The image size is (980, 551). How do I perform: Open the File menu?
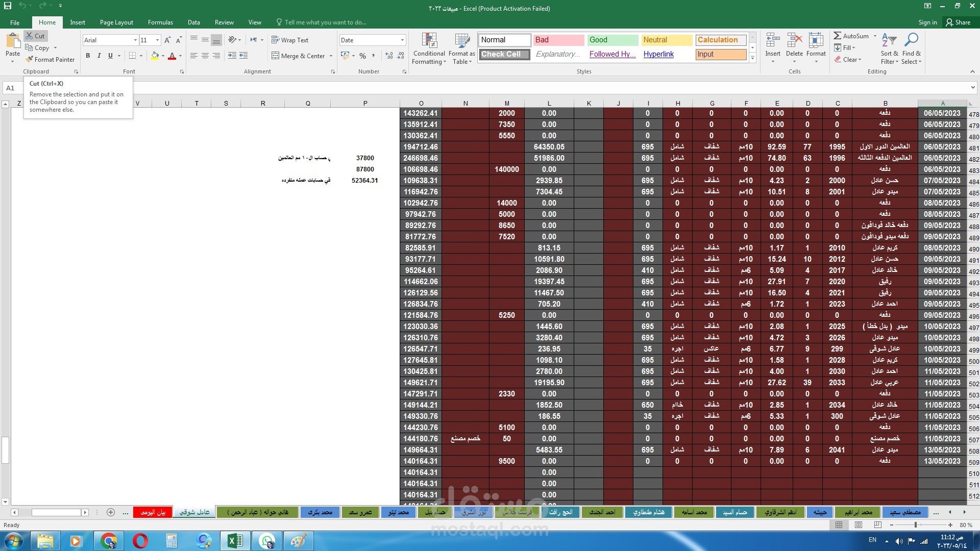coord(15,22)
